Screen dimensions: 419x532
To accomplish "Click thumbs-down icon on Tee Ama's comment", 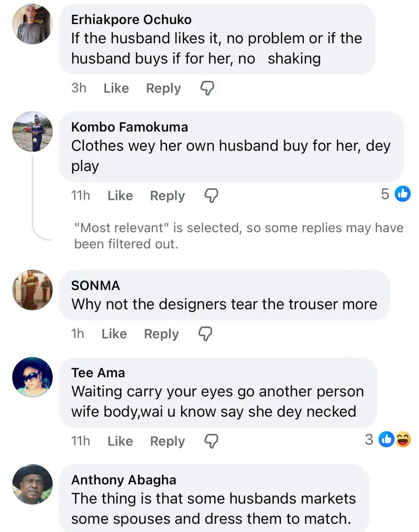I will [211, 441].
